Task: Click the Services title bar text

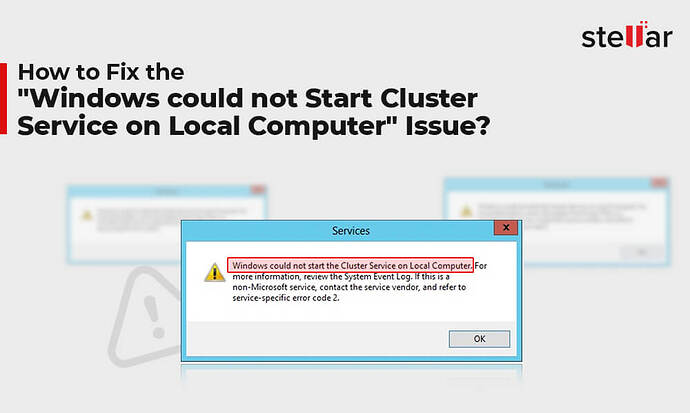Action: [x=351, y=230]
